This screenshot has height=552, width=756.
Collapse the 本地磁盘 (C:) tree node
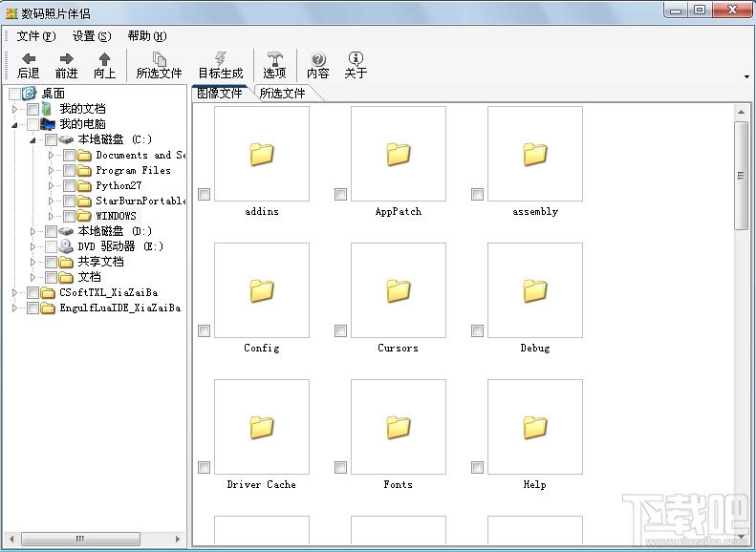(32, 140)
